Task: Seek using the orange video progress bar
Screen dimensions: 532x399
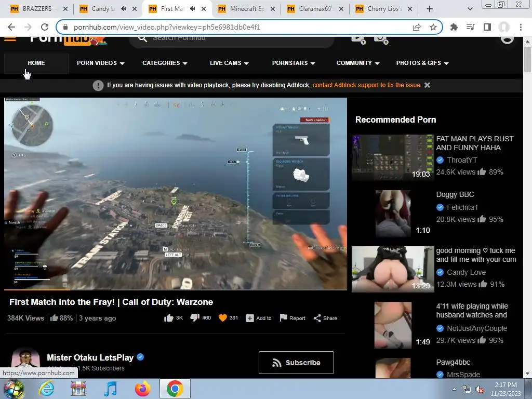Action: [x=176, y=290]
